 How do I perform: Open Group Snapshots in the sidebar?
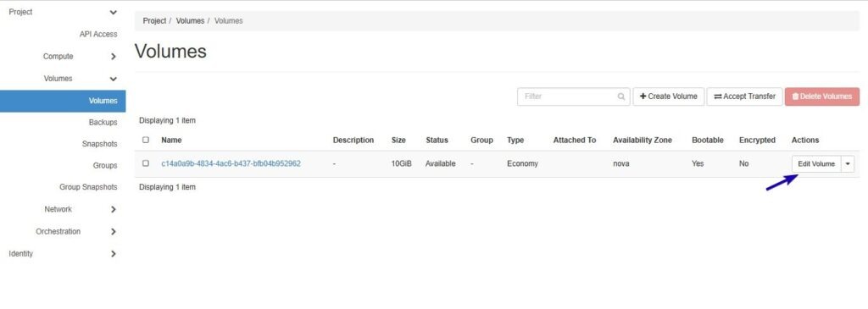(x=88, y=187)
